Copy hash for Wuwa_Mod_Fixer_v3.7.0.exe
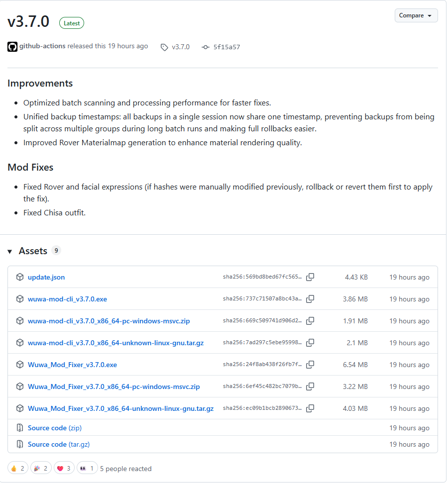This screenshot has width=448, height=483. click(x=310, y=365)
